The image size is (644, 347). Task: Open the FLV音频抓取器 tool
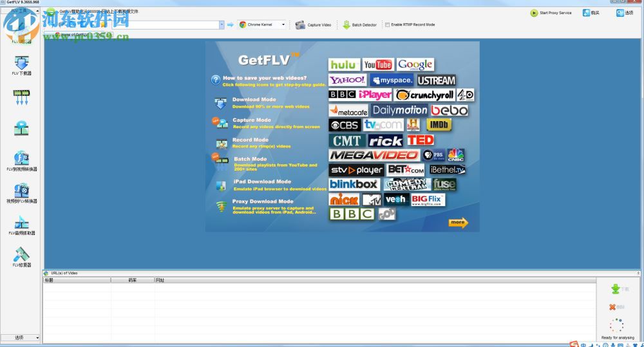click(21, 225)
